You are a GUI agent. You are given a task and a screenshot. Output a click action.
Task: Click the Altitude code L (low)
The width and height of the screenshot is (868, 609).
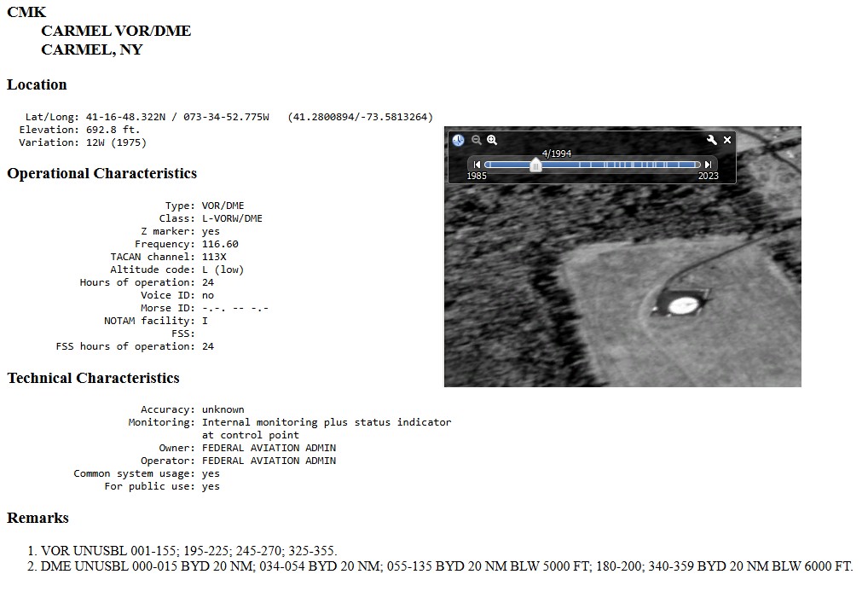(x=223, y=270)
